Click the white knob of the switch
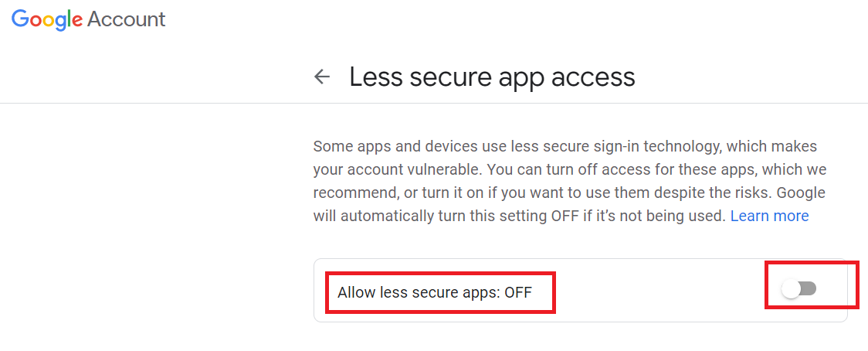Viewport: 868px width, 351px height. point(790,289)
